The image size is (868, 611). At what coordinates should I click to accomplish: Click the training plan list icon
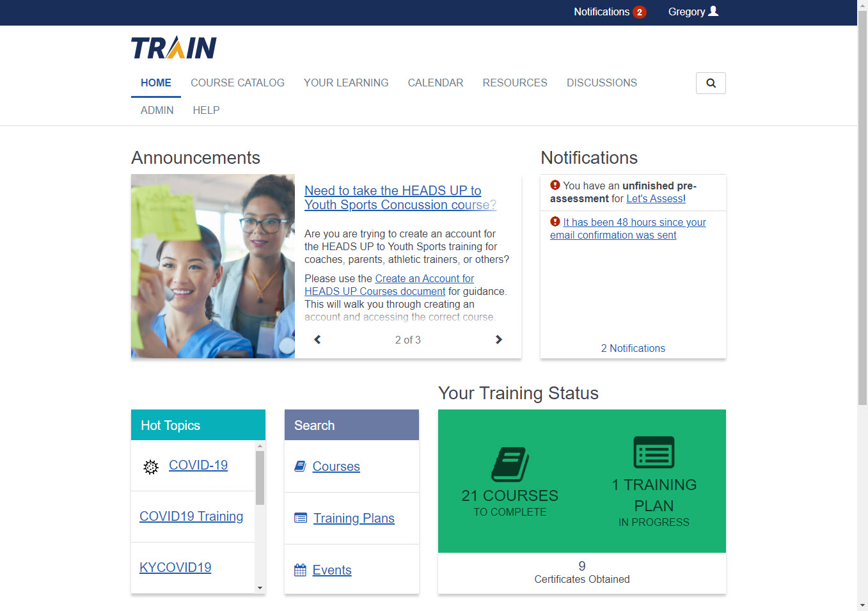(x=654, y=452)
